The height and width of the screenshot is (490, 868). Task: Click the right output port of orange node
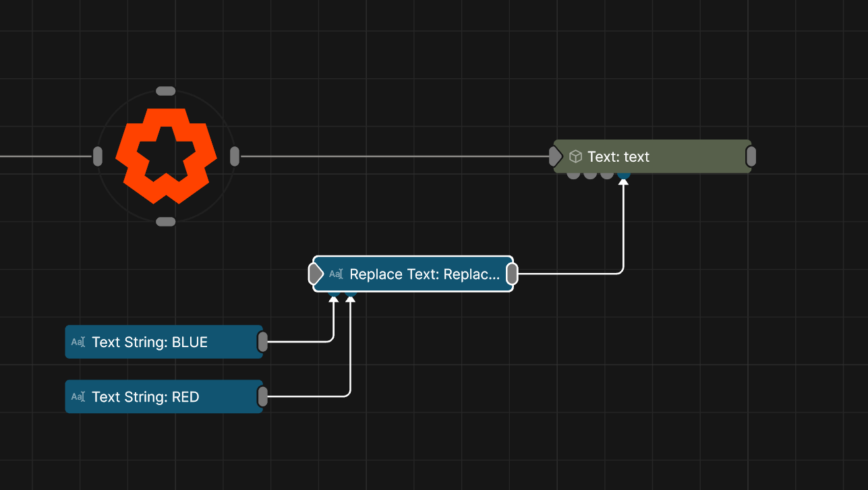coord(235,156)
